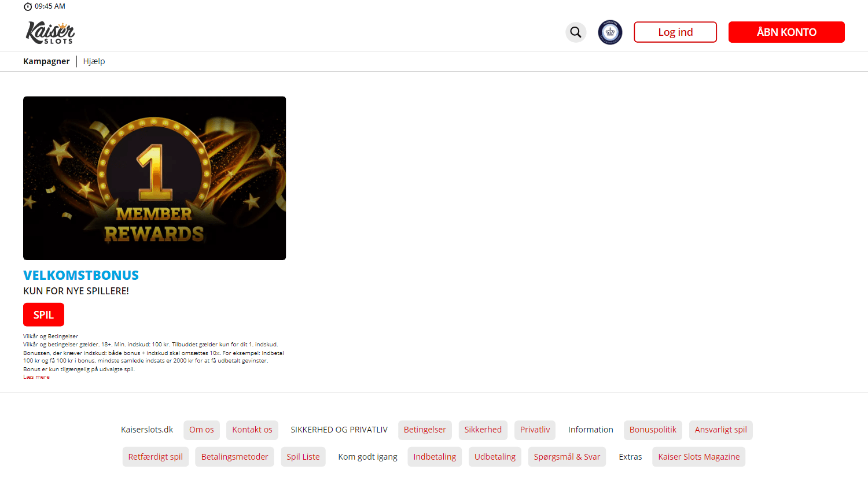868x488 pixels.
Task: Open the Kontakt os footer link
Action: [252, 430]
